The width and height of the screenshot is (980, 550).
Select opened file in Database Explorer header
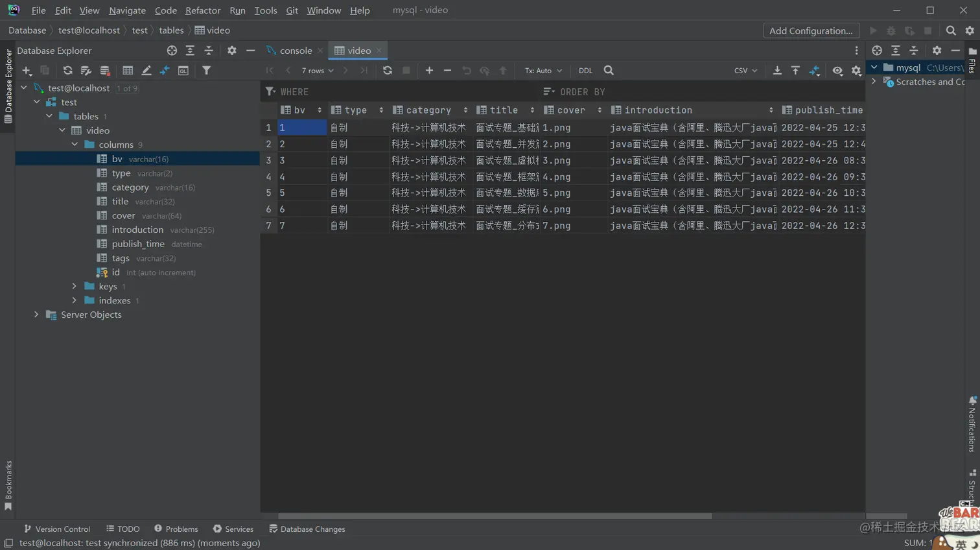(172, 51)
